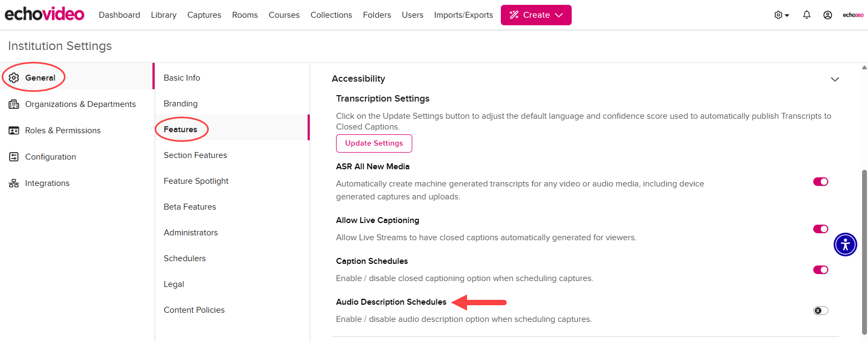Disable ASR All New Media
This screenshot has width=868, height=345.
pyautogui.click(x=820, y=182)
